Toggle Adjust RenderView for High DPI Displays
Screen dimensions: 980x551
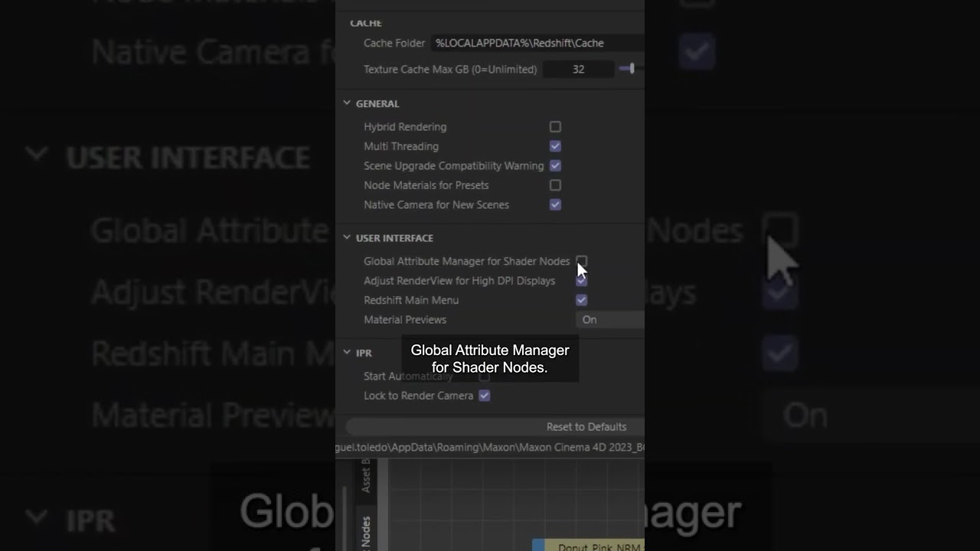582,281
